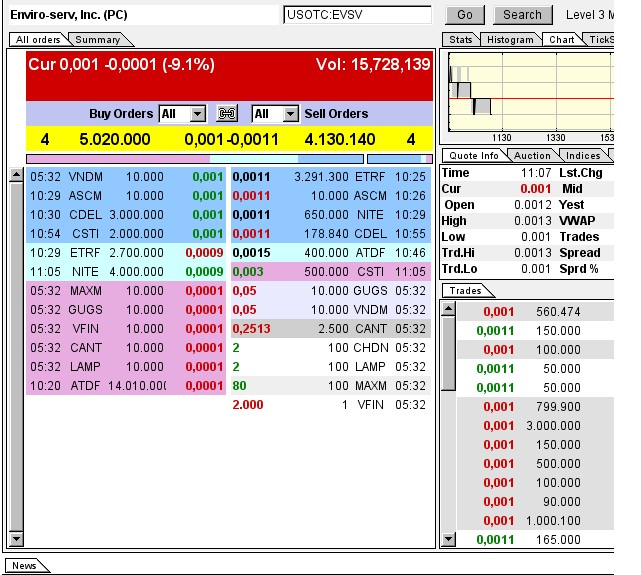Select the NITE 650.000 sell order

click(x=331, y=215)
